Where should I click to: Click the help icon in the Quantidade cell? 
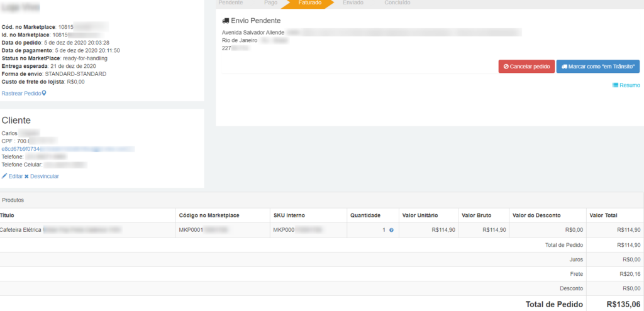pos(391,231)
